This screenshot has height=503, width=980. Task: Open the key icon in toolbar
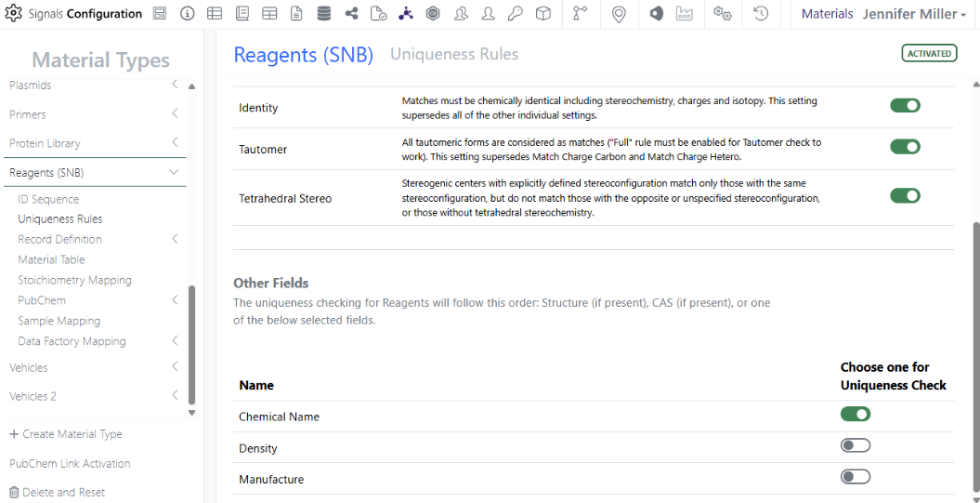point(516,14)
